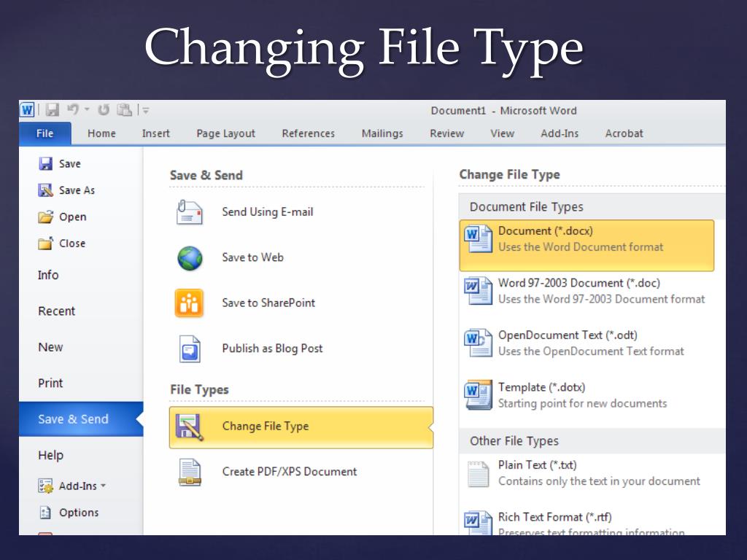Click the Plain Text page icon
747x560 pixels.
tap(478, 474)
